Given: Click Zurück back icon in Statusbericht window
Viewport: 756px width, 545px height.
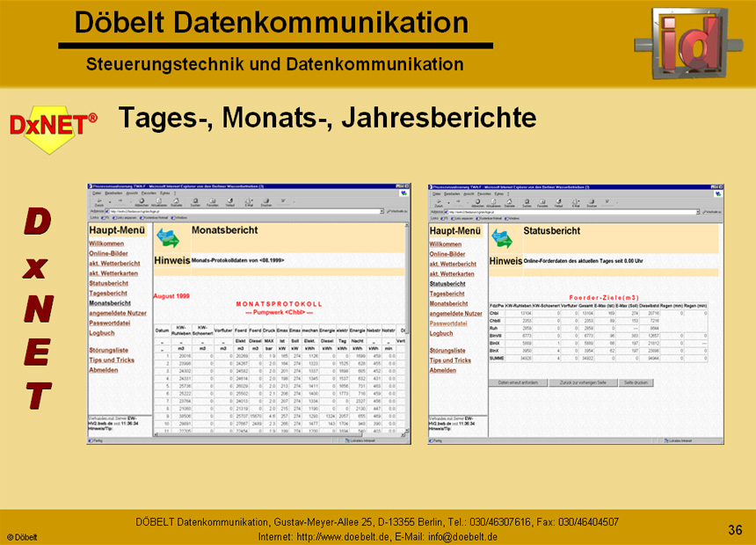Looking at the screenshot, I should coord(439,203).
